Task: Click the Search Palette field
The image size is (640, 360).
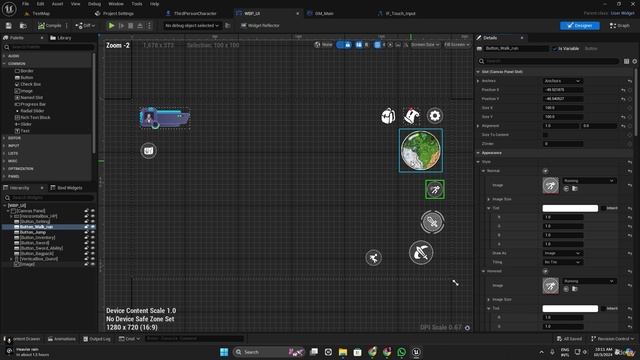Action: 49,47
